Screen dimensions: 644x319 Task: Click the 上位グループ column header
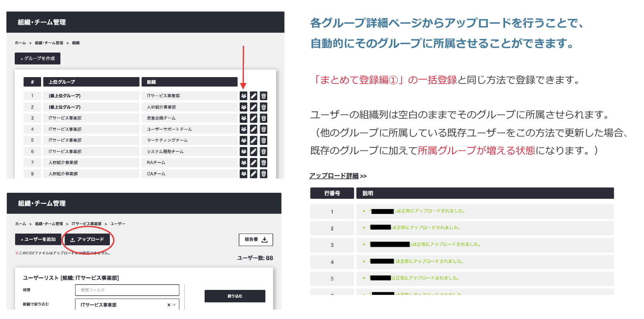pyautogui.click(x=91, y=82)
